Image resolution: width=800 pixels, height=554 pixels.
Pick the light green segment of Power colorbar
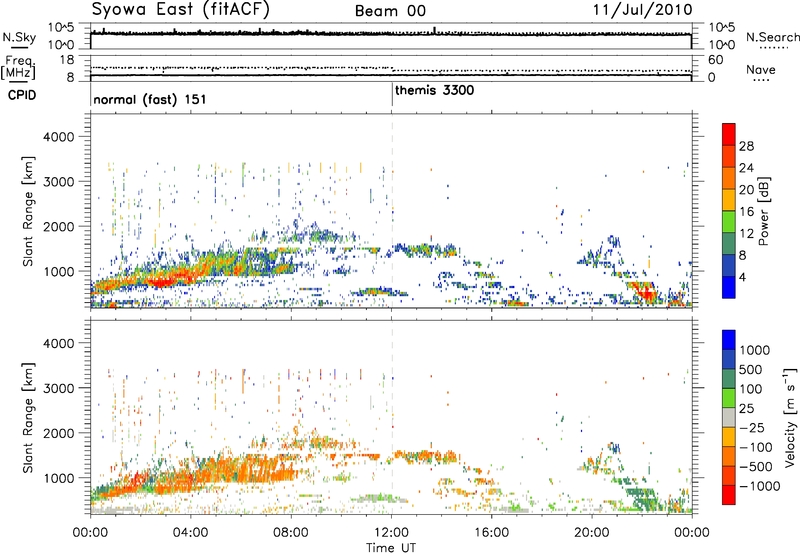pyautogui.click(x=729, y=222)
